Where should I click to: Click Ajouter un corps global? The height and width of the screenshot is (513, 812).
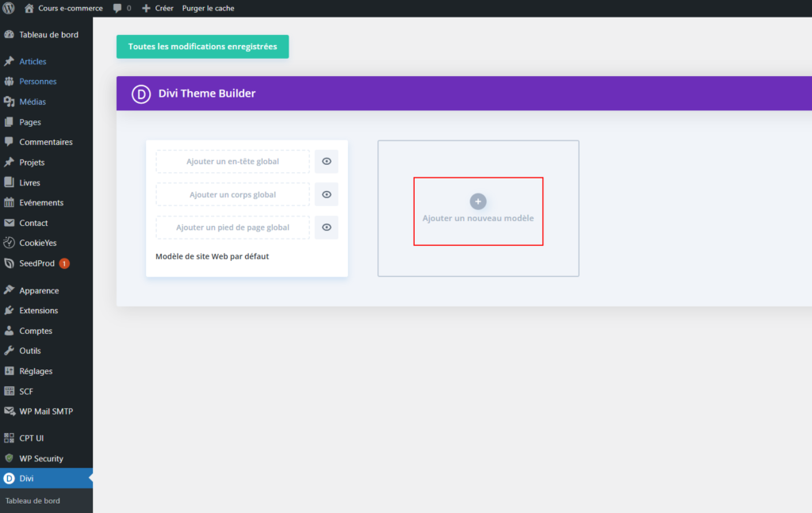tap(232, 194)
